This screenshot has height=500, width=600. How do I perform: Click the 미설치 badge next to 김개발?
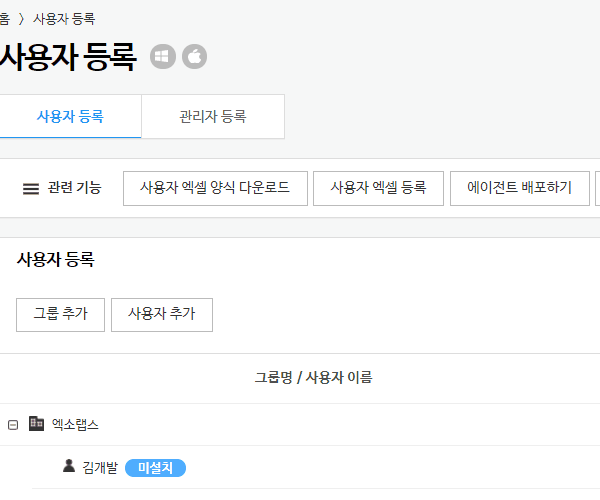[155, 468]
